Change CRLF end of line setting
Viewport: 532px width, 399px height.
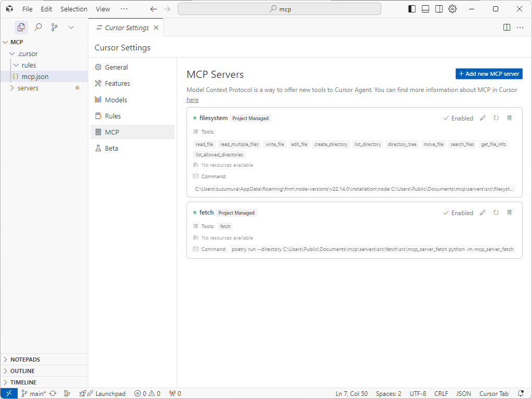441,394
